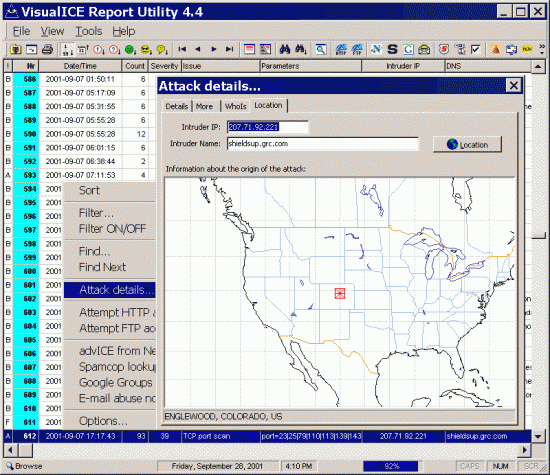Choose Attempt FTP access menu entry
Image resolution: width=550 pixels, height=475 pixels.
click(x=109, y=328)
